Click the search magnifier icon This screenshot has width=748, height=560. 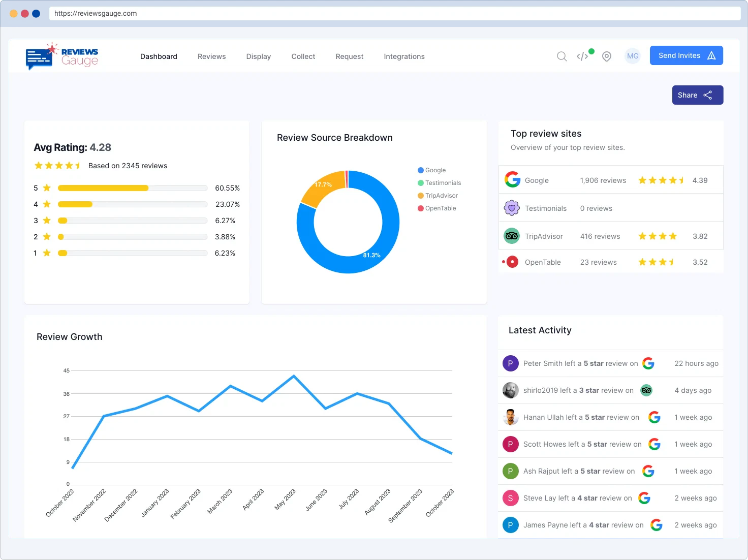pos(562,56)
